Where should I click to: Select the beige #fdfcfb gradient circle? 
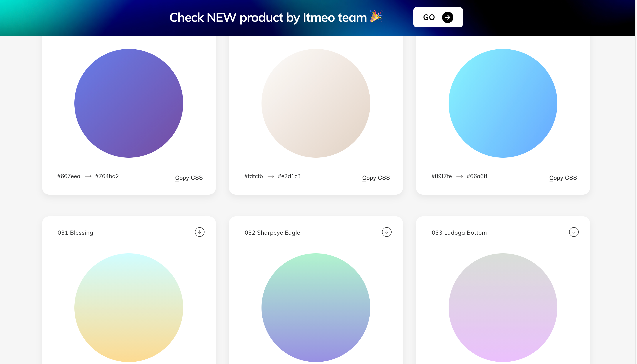coord(316,103)
